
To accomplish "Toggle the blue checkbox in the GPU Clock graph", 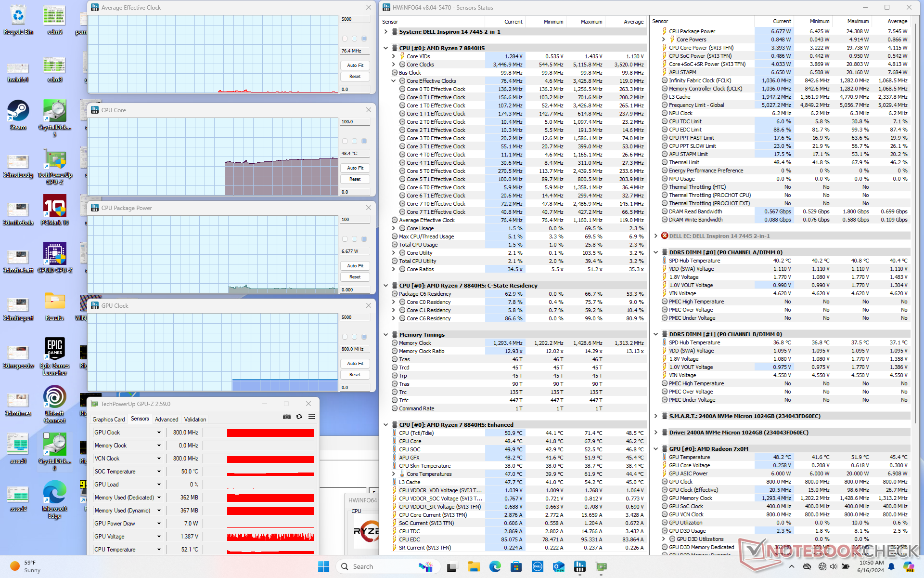I will coord(364,337).
